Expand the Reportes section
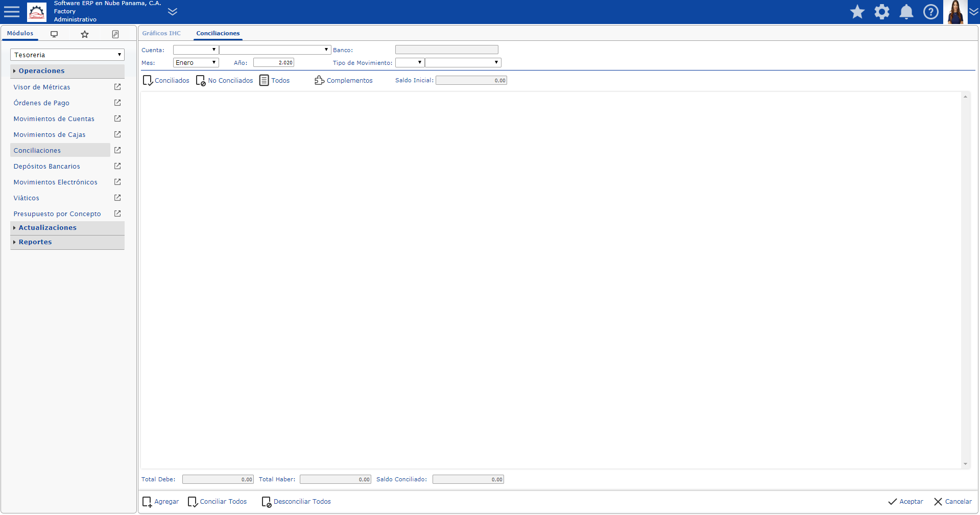Screen dimensions: 980x515 (x=67, y=242)
